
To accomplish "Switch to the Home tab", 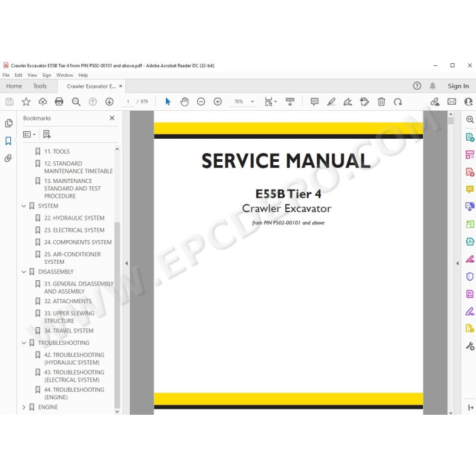I will [14, 86].
